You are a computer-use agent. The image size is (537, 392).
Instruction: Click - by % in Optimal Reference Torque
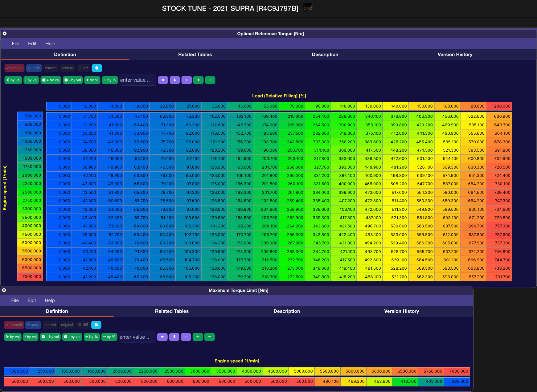[110, 80]
